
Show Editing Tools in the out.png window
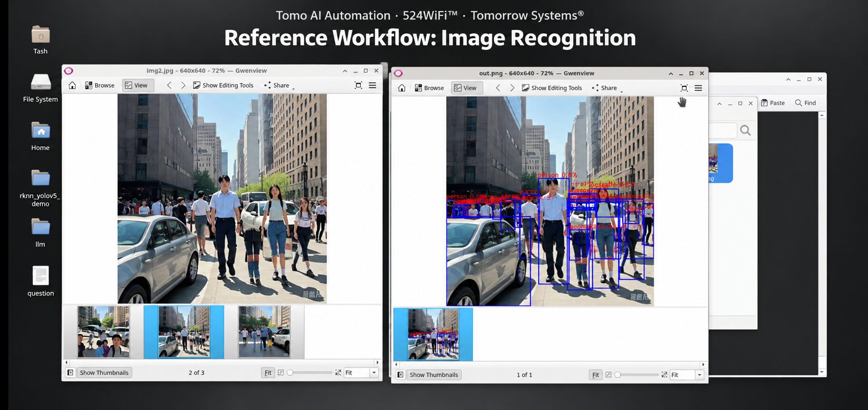coord(552,88)
